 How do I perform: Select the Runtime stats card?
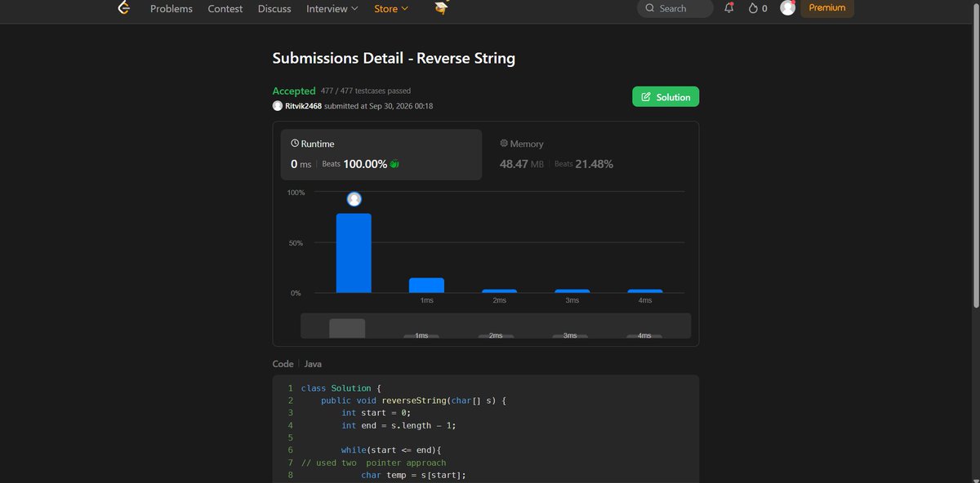[381, 154]
